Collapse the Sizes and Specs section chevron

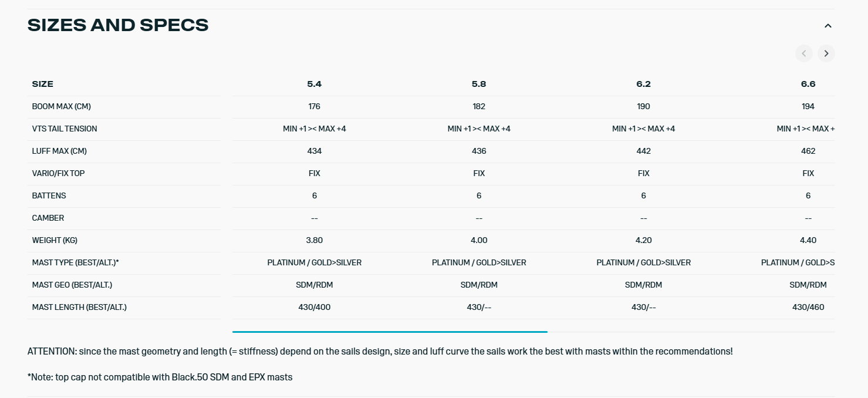pyautogui.click(x=828, y=26)
